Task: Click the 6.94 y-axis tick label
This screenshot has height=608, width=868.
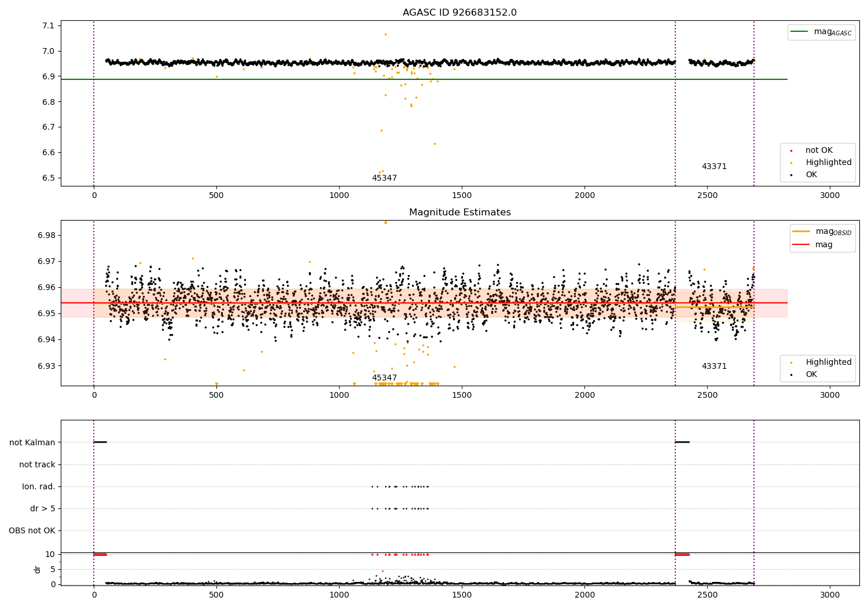Action: (x=46, y=340)
